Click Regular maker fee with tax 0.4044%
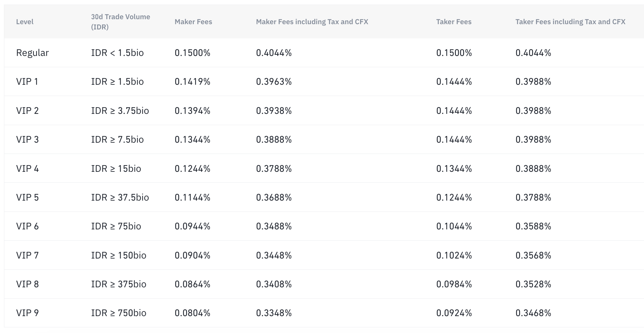Image resolution: width=644 pixels, height=333 pixels. click(274, 53)
